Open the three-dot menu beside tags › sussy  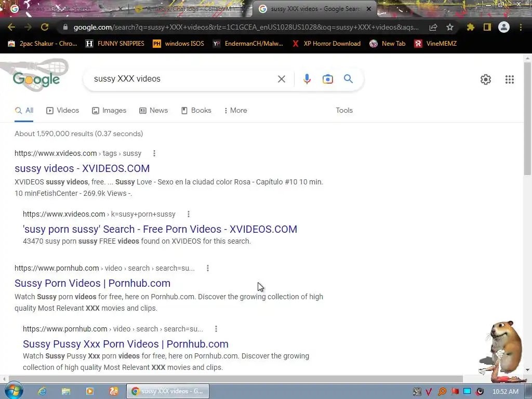click(154, 153)
